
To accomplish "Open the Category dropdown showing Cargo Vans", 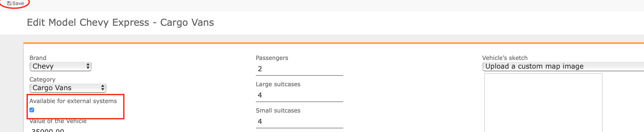I will 68,88.
